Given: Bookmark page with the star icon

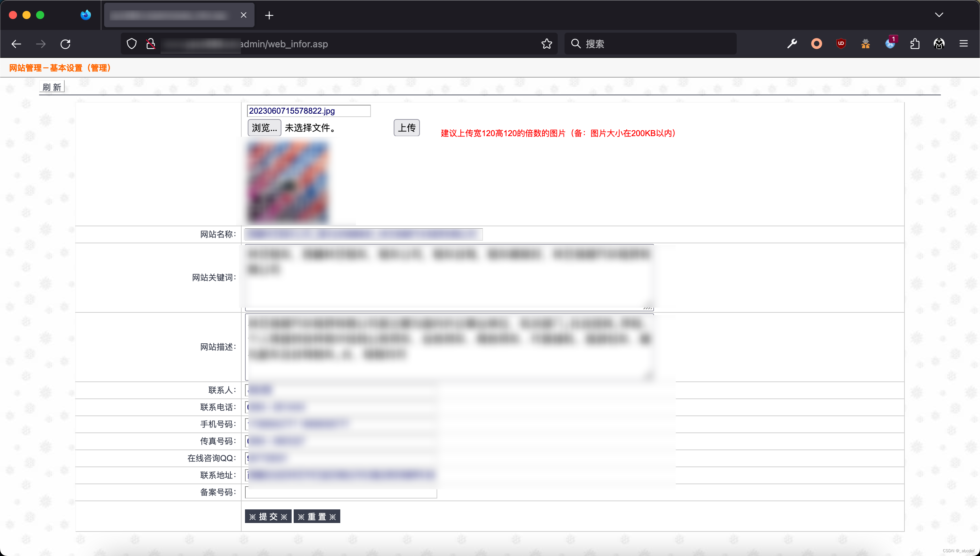Looking at the screenshot, I should point(546,44).
